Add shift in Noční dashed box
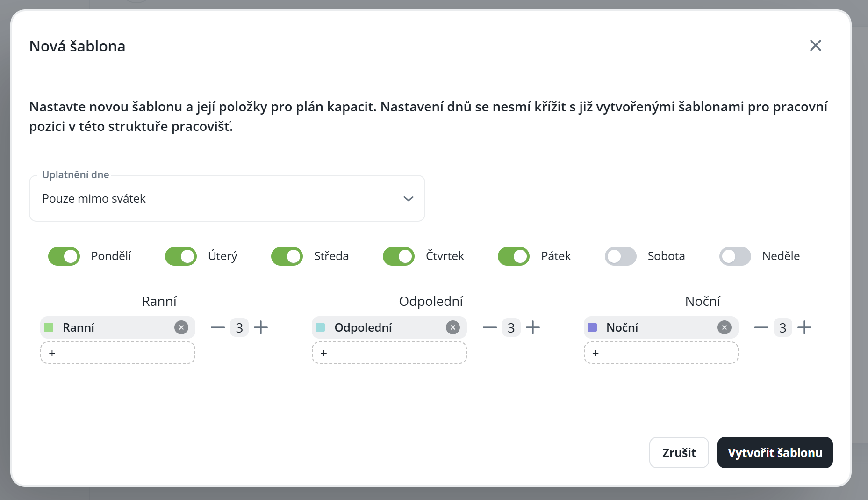868x500 pixels. point(660,353)
